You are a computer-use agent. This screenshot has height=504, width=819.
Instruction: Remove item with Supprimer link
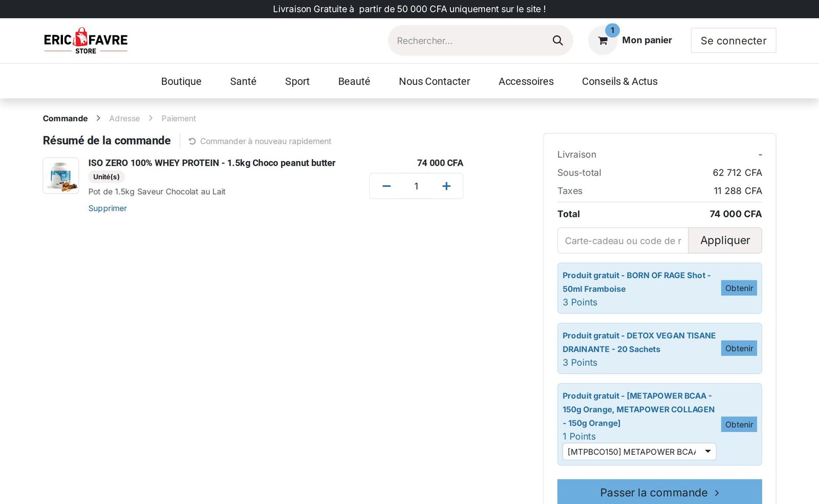(107, 208)
